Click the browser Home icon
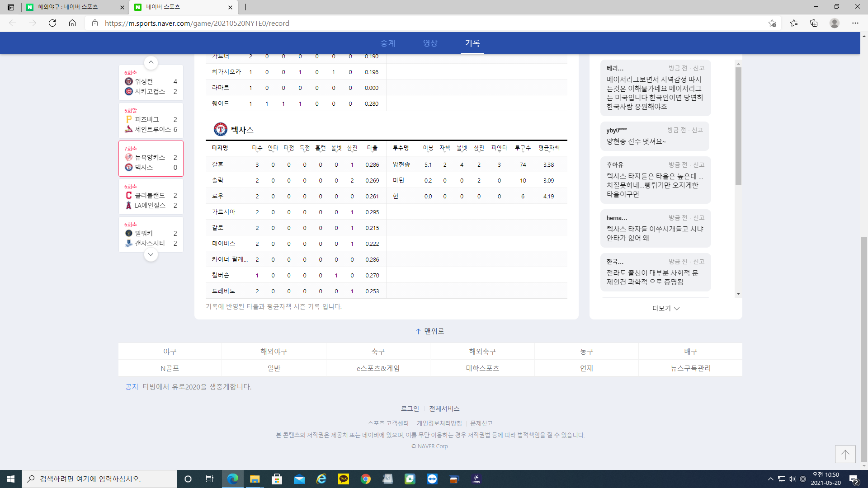The image size is (868, 488). (x=72, y=23)
